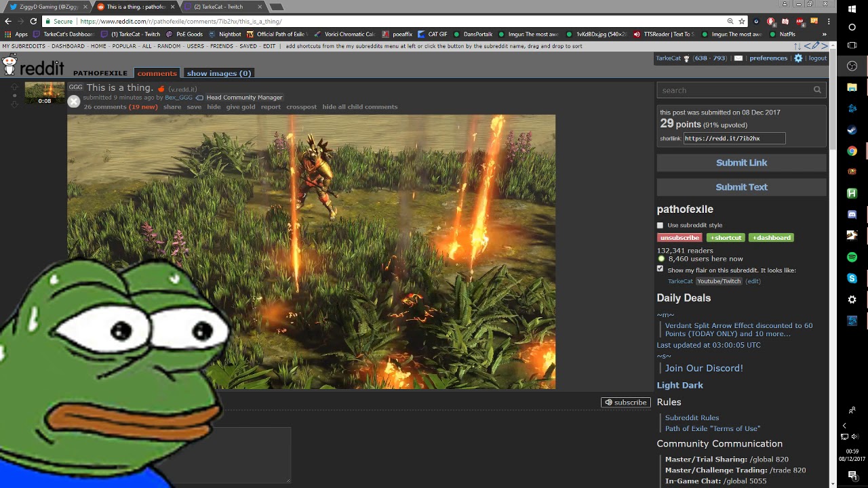Click the 'crosspost' link under the post
This screenshot has height=488, width=868.
(302, 107)
